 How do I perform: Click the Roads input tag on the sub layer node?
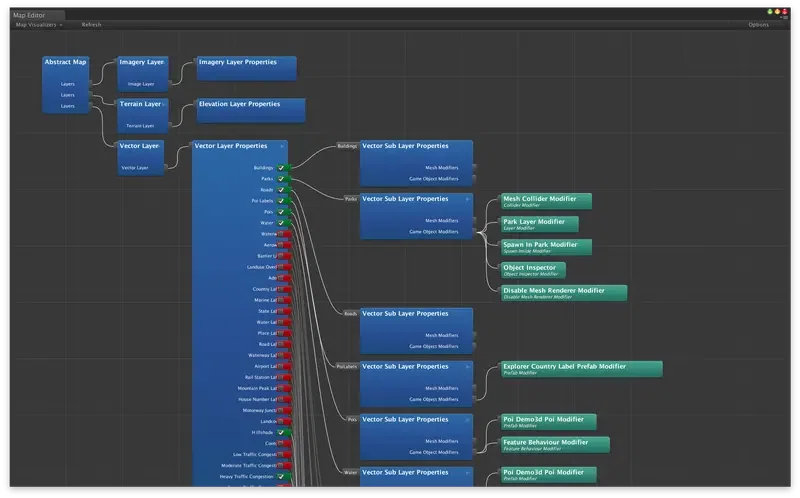[351, 314]
